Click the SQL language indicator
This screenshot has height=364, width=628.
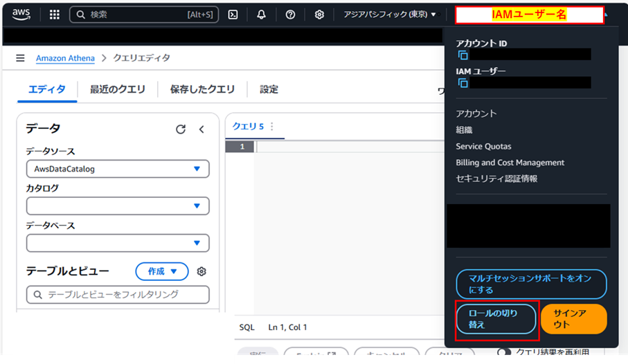click(246, 327)
